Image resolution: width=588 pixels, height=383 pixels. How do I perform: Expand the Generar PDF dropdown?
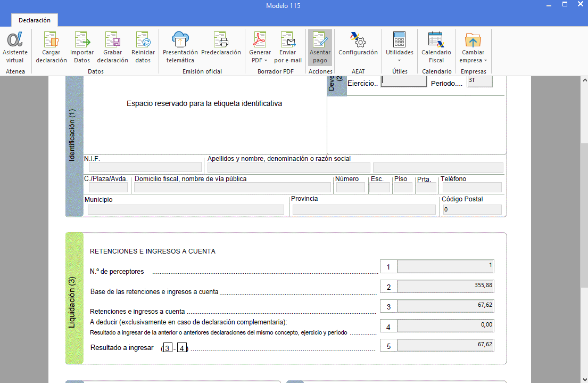260,47
